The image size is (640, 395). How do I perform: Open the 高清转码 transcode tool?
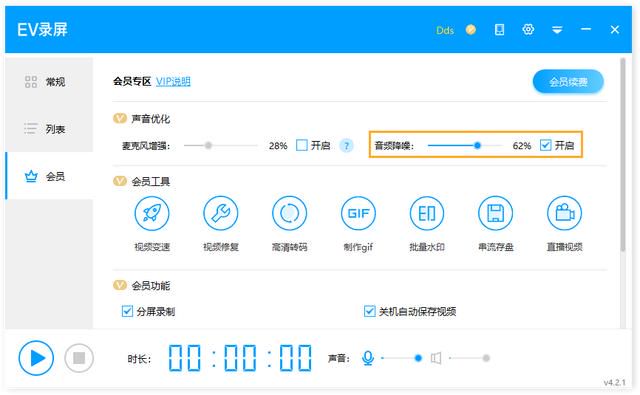coord(289,213)
